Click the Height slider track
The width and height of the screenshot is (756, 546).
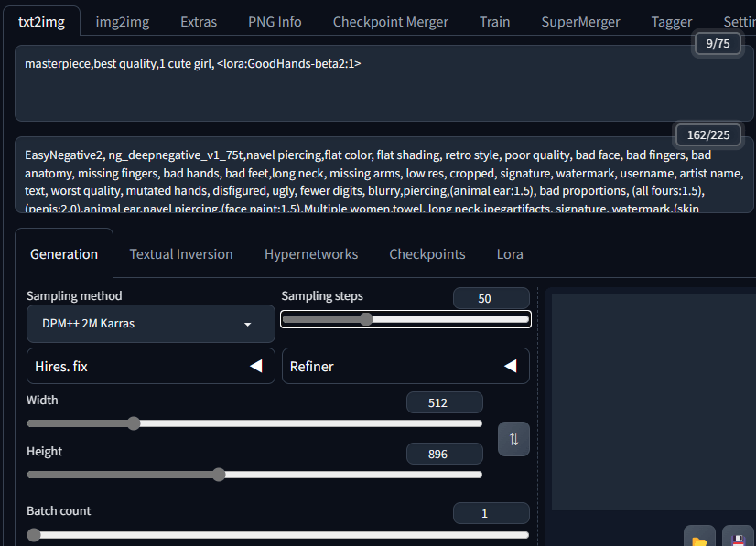(254, 475)
